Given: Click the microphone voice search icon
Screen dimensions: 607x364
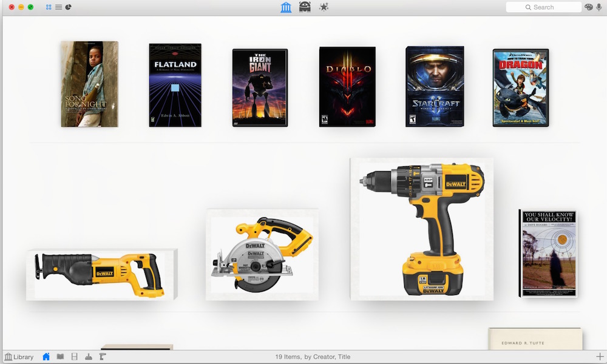Looking at the screenshot, I should [x=599, y=7].
